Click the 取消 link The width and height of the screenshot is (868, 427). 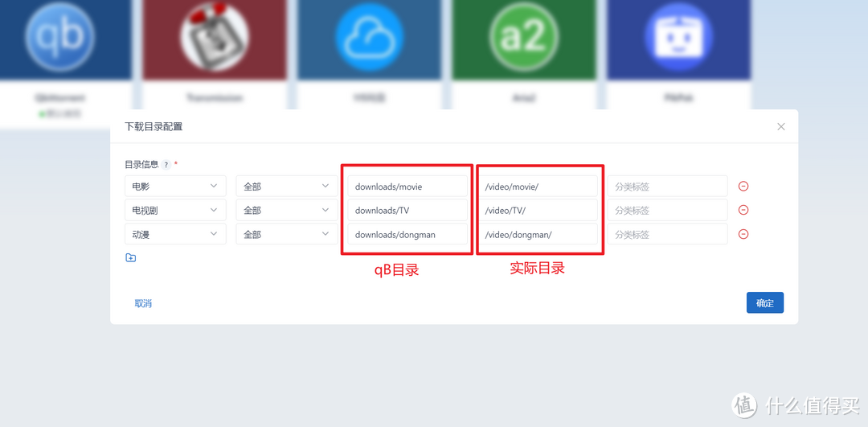coord(143,303)
